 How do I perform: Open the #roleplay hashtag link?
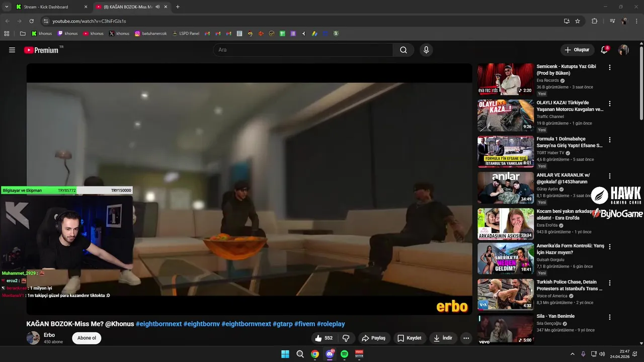coord(331,324)
